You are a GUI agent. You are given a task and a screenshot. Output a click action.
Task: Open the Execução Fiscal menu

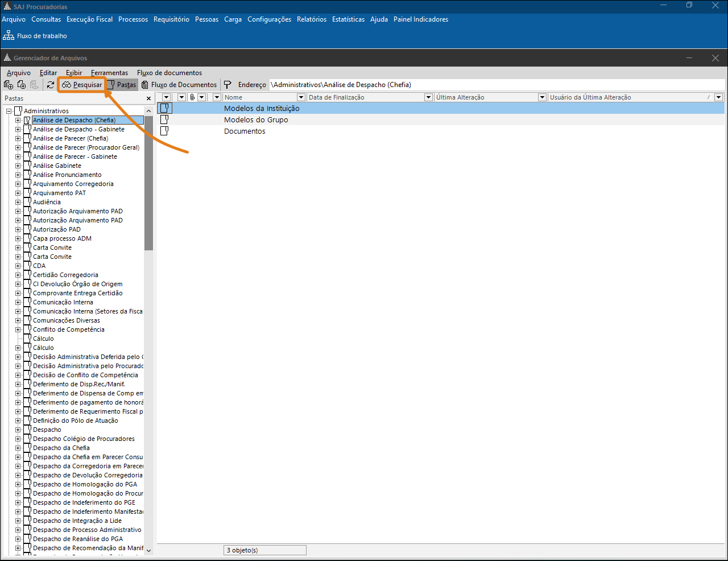89,19
